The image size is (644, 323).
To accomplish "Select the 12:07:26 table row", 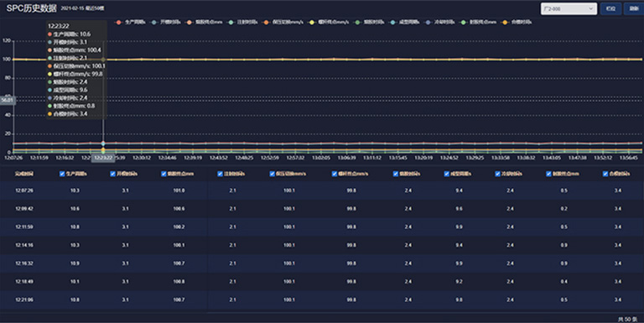I will click(x=322, y=190).
